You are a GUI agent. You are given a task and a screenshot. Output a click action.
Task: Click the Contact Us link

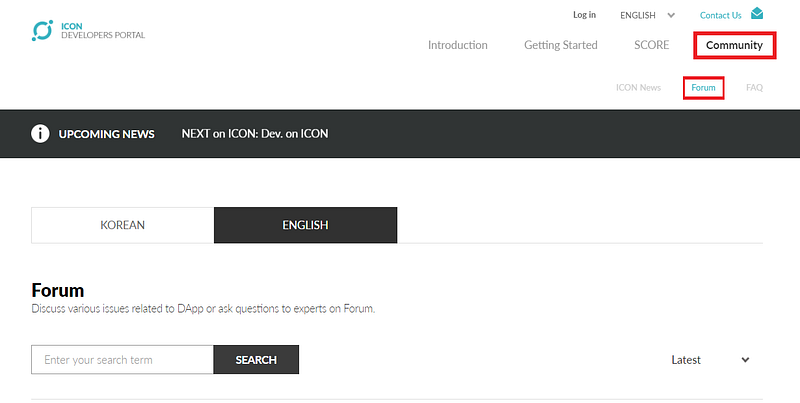(x=720, y=15)
